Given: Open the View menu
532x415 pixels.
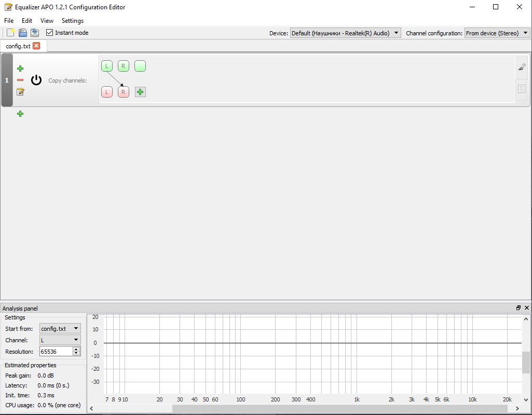Looking at the screenshot, I should pos(47,21).
